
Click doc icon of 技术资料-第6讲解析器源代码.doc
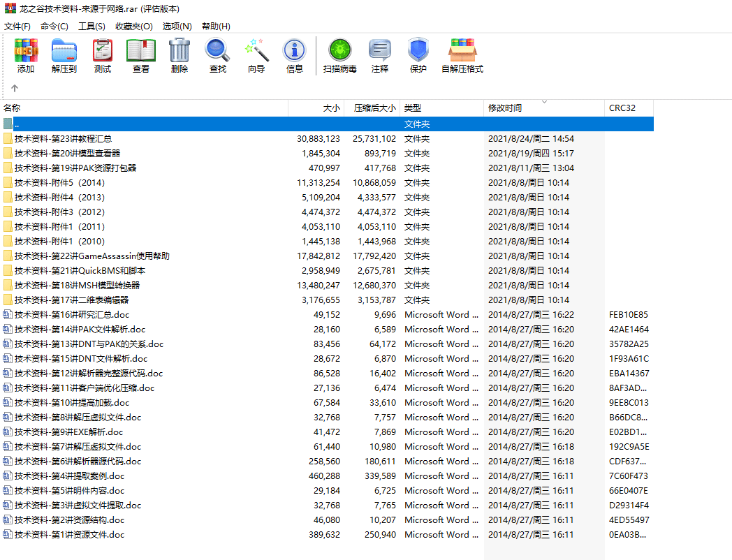[8, 461]
